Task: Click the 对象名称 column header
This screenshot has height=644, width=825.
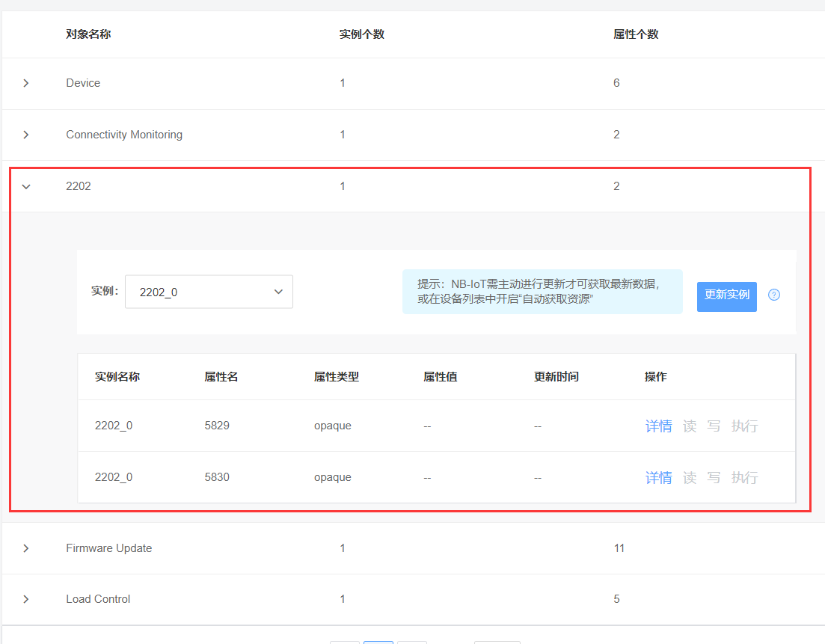Action: coord(88,34)
